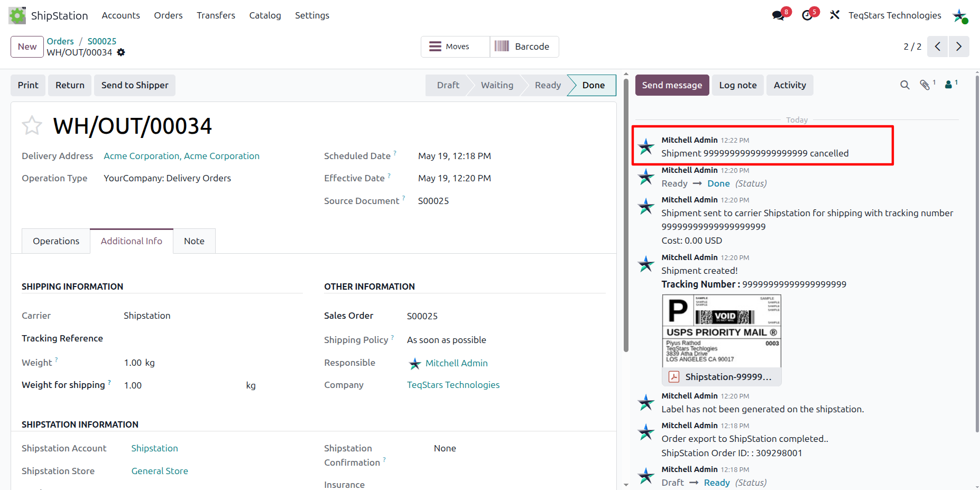Click the PDF icon on Shipstation attachment
Viewport: 980px width, 490px height.
coord(674,377)
